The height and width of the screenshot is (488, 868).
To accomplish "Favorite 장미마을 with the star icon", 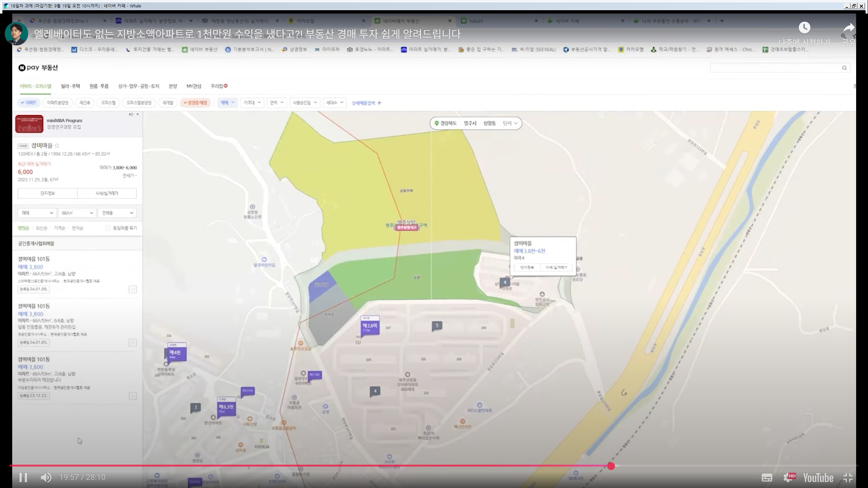I will coord(57,146).
